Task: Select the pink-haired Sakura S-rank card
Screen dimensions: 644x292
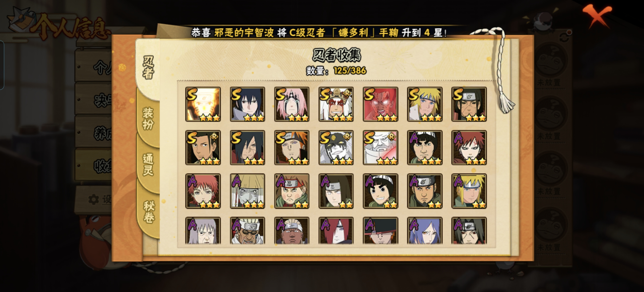Action: 292,104
